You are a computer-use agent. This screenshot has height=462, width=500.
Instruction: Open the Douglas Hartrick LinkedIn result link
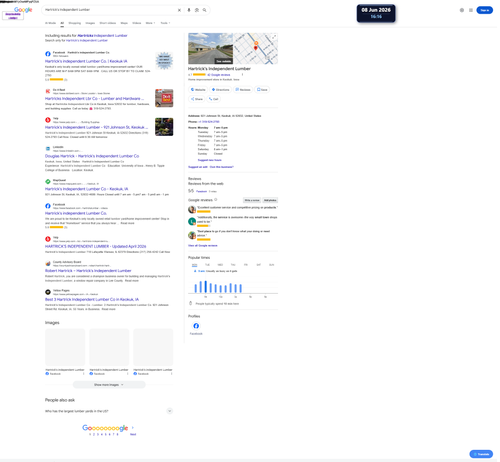92,156
